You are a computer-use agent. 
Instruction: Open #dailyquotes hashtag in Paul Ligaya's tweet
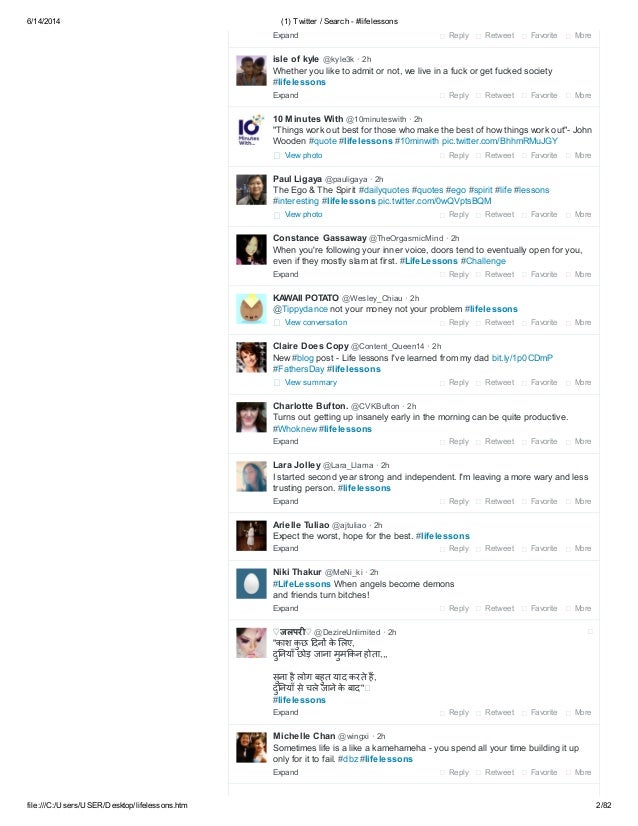[384, 190]
